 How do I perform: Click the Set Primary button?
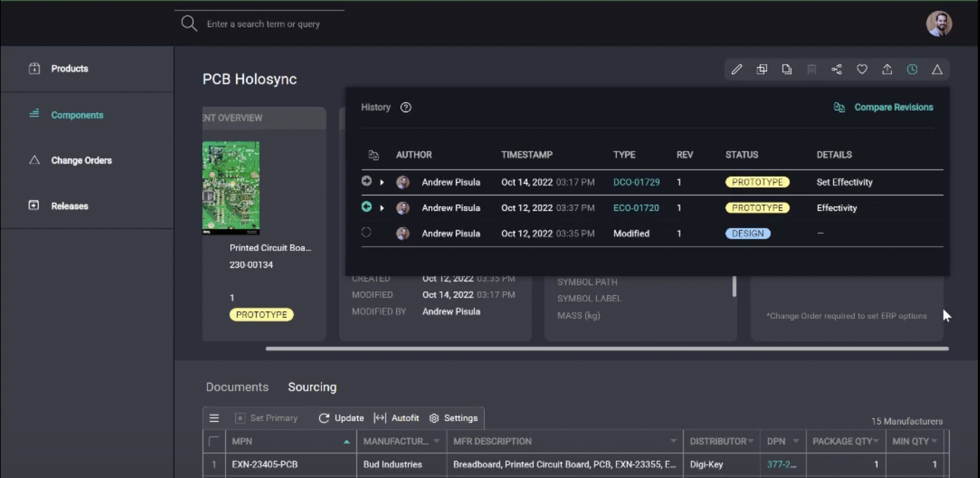[266, 418]
